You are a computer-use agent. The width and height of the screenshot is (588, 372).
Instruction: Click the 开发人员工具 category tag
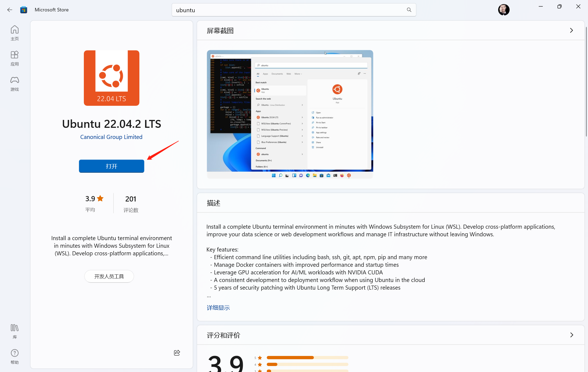(109, 276)
